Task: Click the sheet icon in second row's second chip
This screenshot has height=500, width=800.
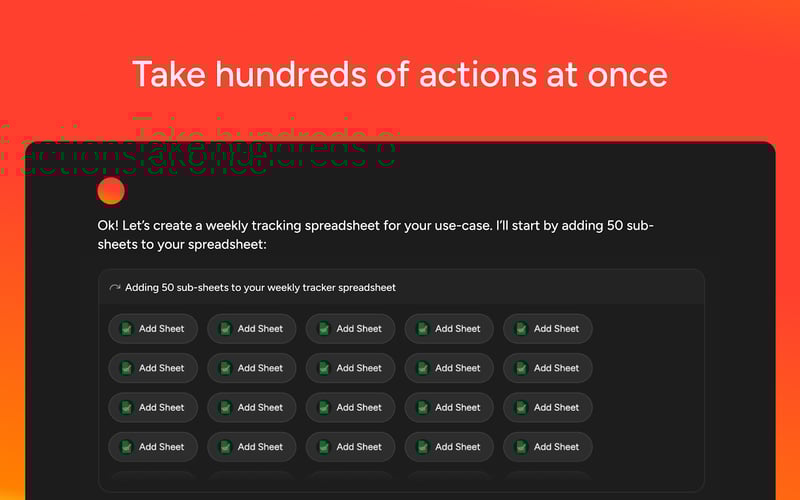Action: pos(225,368)
